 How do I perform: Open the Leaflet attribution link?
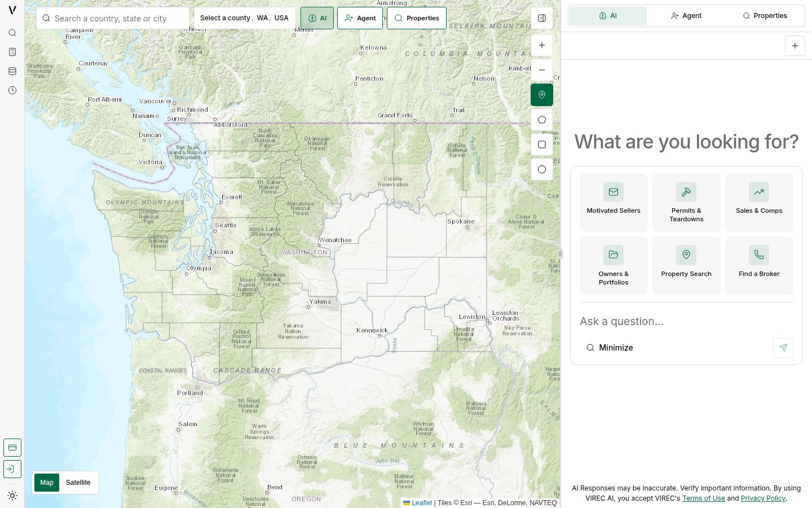point(418,503)
